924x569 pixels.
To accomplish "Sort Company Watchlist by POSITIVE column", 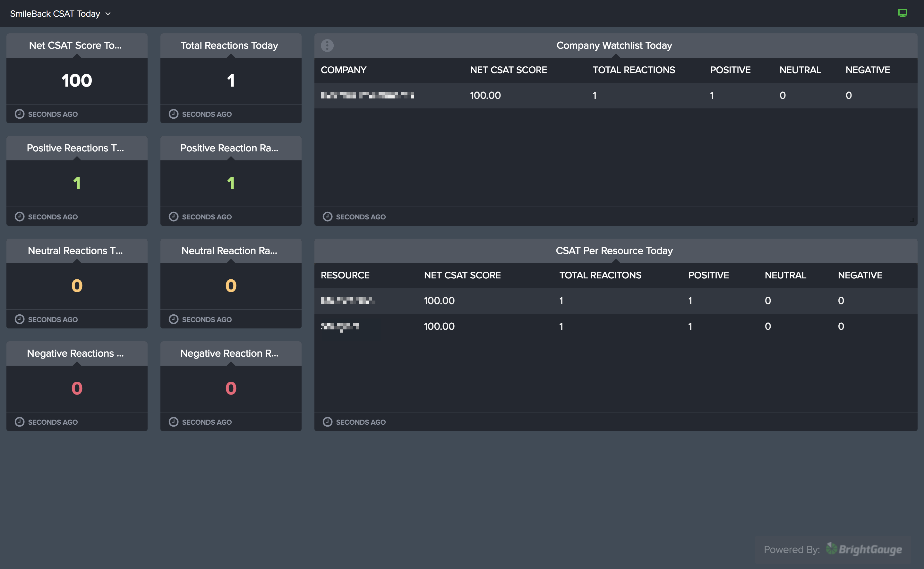I will click(x=730, y=70).
